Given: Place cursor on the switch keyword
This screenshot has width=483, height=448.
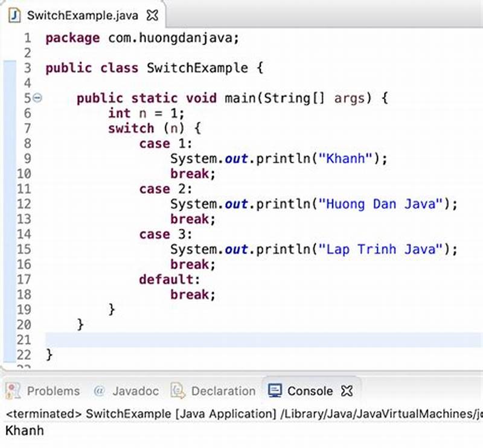Looking at the screenshot, I should click(x=131, y=128).
